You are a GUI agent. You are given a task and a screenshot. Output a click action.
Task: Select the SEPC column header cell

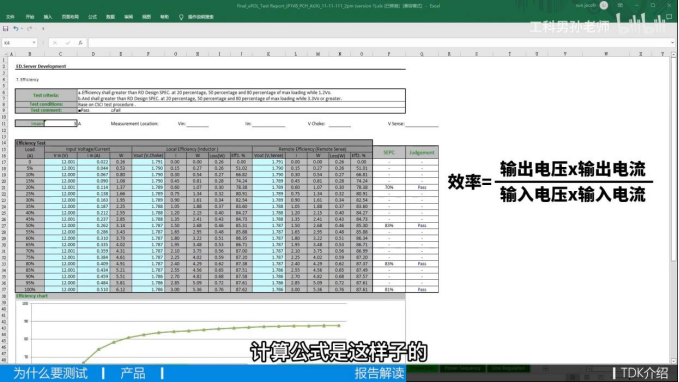[x=389, y=152]
